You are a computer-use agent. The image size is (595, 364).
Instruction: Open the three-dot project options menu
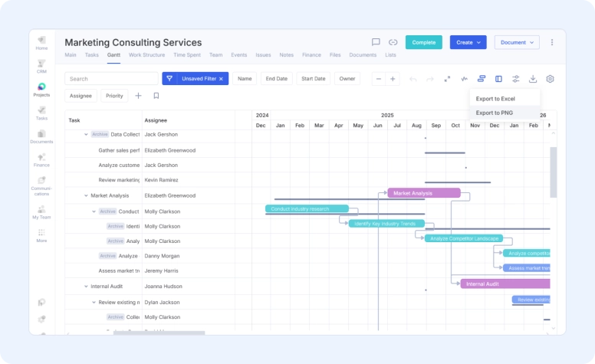point(552,42)
